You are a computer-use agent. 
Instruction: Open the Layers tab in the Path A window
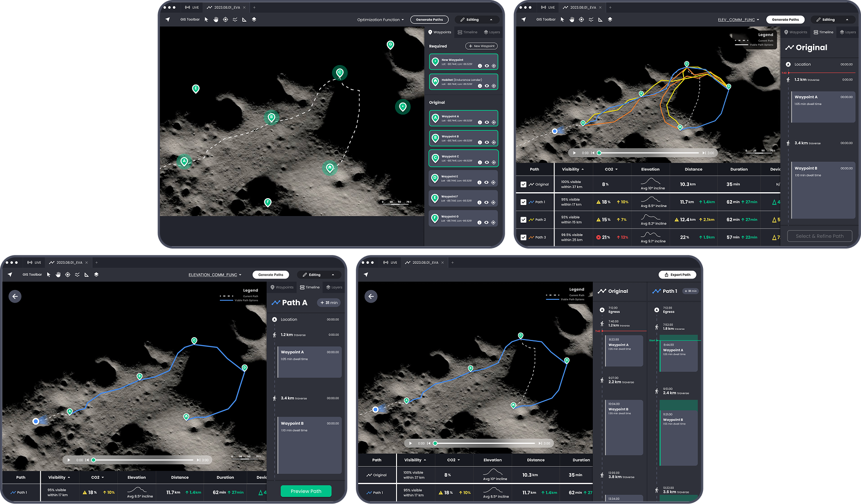(x=334, y=287)
